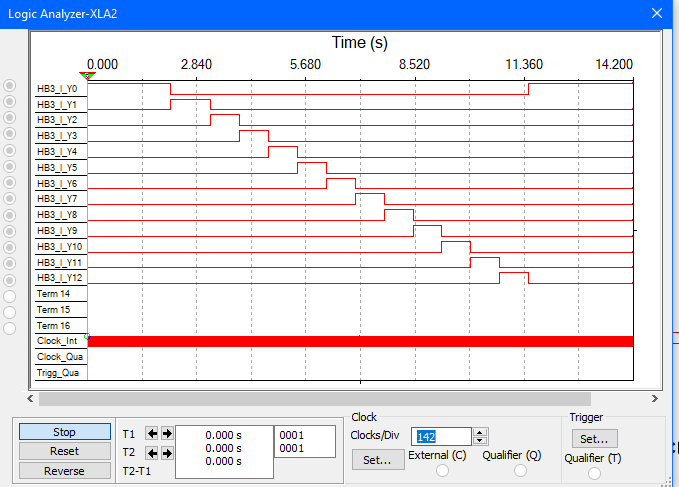Viewport: 679px width, 487px height.
Task: Select the Qualifier (Q) radio terminal
Action: (x=520, y=471)
